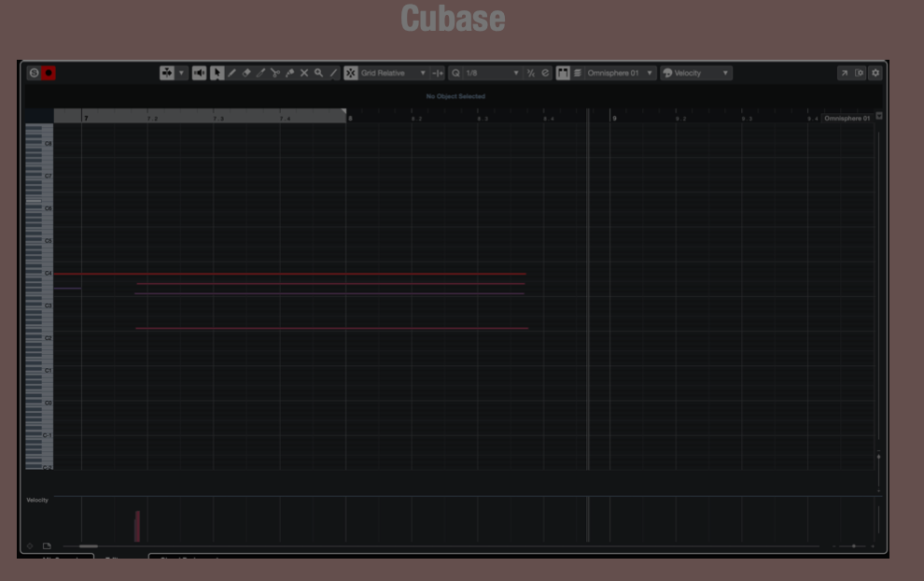924x581 pixels.
Task: Select the Mute X tool
Action: pos(304,73)
